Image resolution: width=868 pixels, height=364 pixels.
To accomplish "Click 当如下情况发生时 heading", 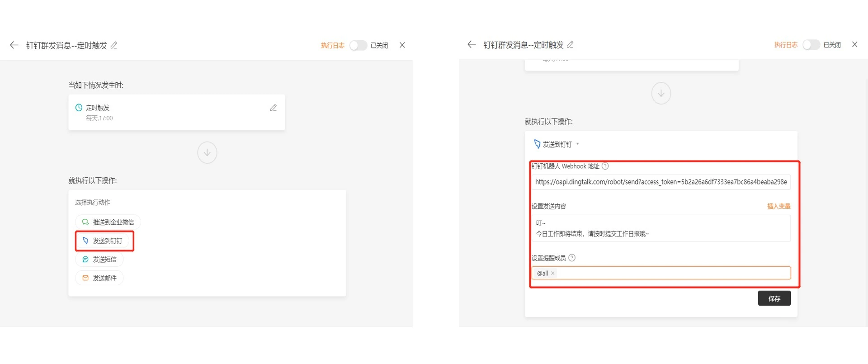I will pyautogui.click(x=96, y=85).
